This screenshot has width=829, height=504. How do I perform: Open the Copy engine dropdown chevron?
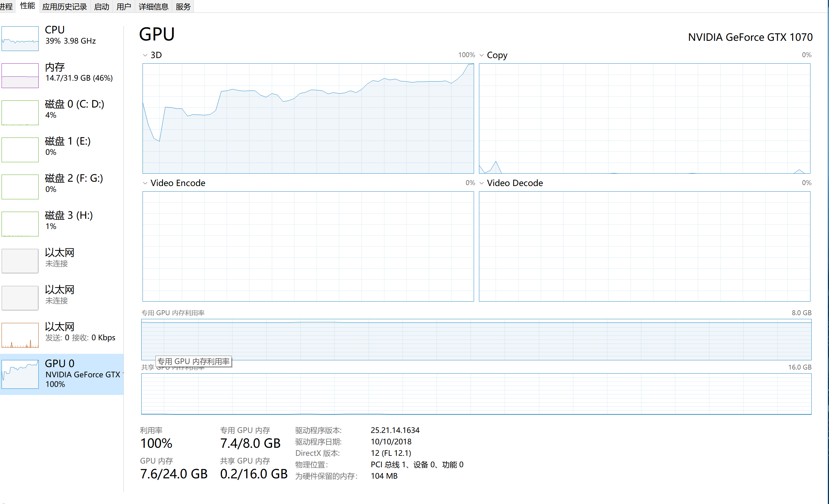click(x=481, y=55)
